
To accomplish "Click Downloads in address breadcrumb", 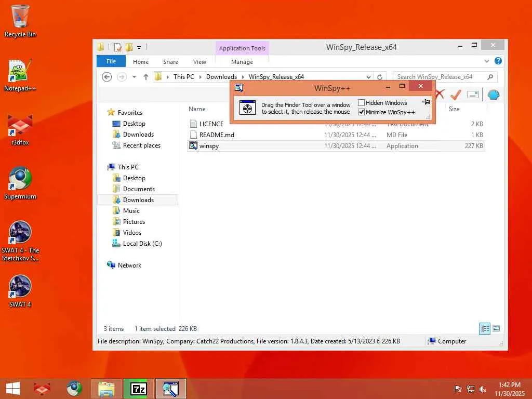I will point(221,77).
